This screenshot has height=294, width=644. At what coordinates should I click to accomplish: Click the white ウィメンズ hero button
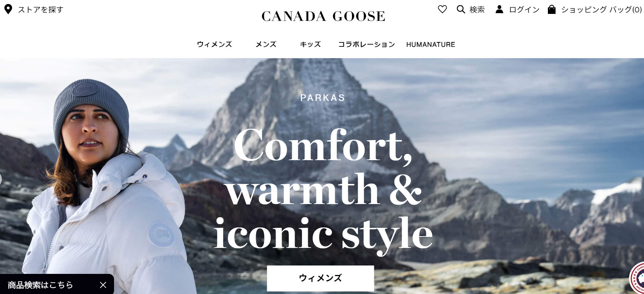(321, 278)
